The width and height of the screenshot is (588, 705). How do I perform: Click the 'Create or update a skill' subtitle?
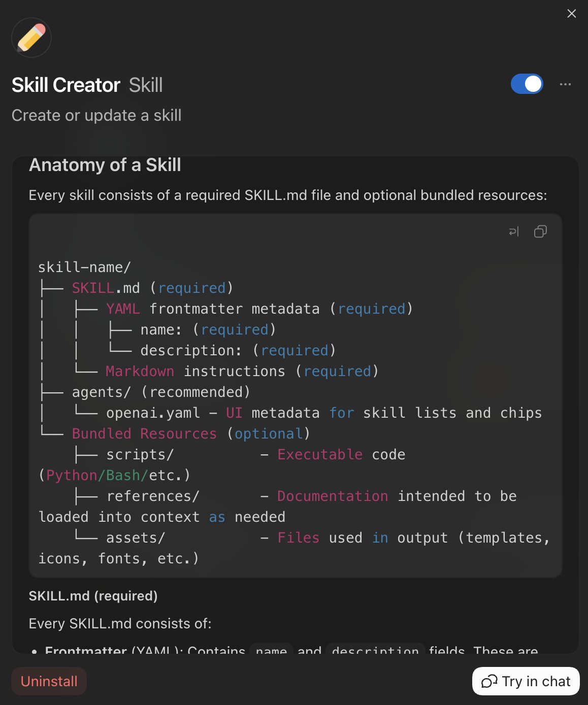[96, 115]
